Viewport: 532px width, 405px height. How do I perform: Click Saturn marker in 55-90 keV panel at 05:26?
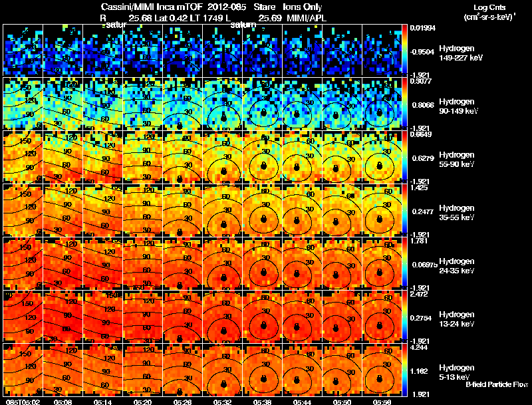(x=180, y=179)
